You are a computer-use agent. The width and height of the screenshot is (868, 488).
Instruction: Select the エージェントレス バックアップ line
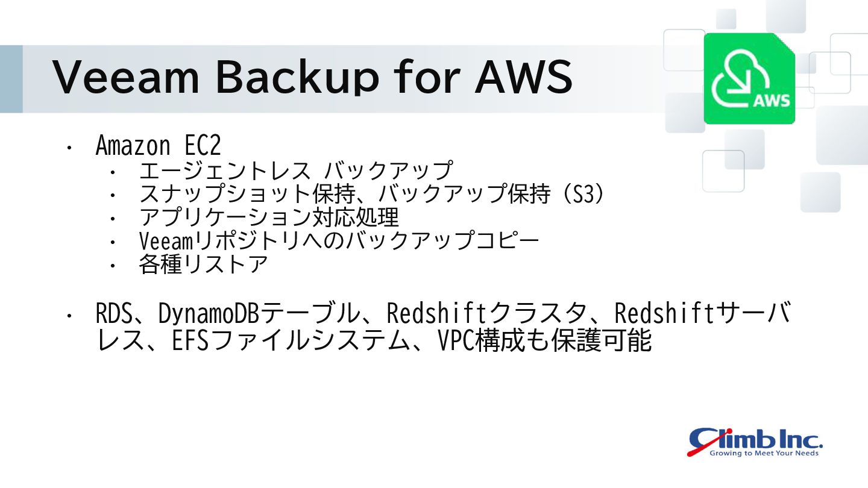coord(295,170)
